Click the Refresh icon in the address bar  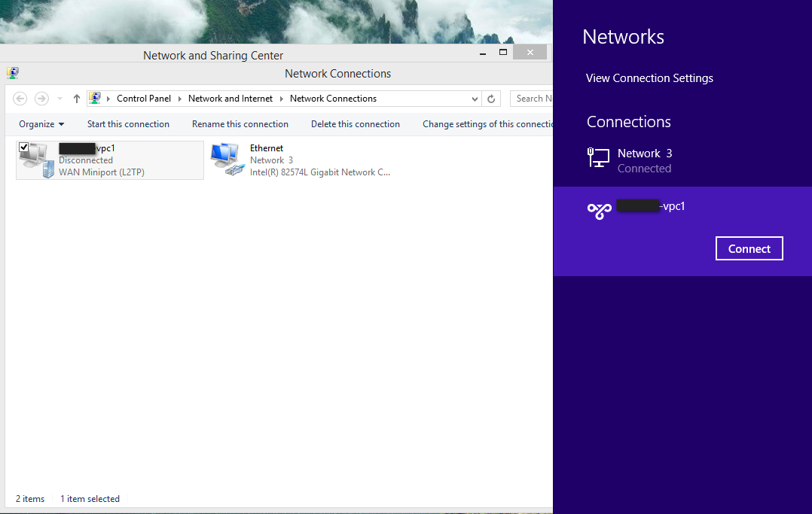(x=491, y=98)
